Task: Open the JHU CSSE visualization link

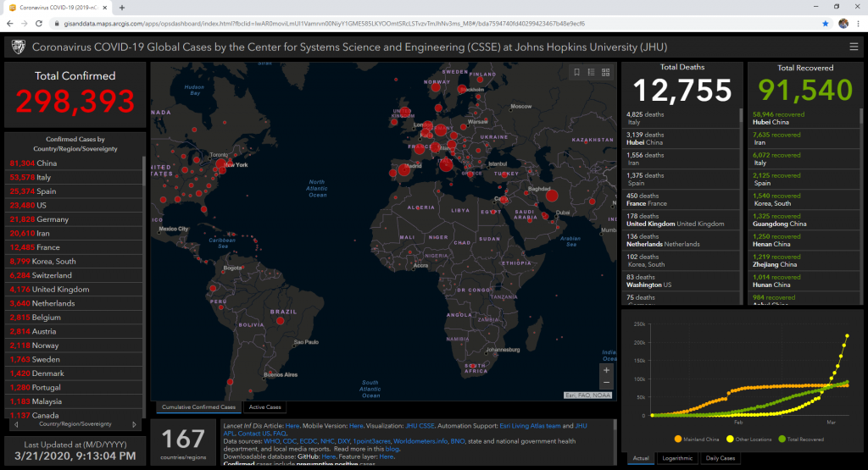Action: pyautogui.click(x=420, y=426)
